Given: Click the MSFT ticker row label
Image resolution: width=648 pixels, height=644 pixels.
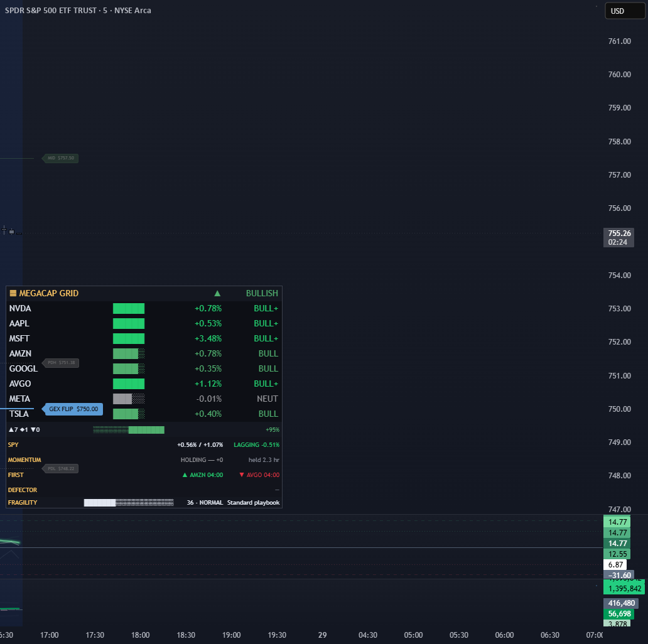Looking at the screenshot, I should pyautogui.click(x=19, y=339).
